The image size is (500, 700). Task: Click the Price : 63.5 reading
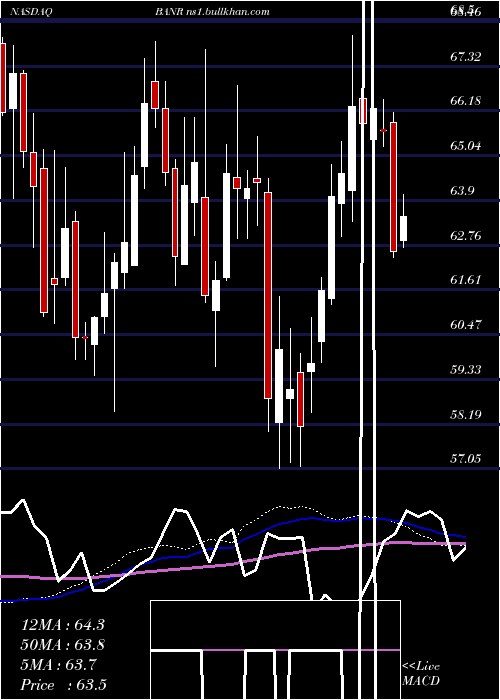(64, 685)
